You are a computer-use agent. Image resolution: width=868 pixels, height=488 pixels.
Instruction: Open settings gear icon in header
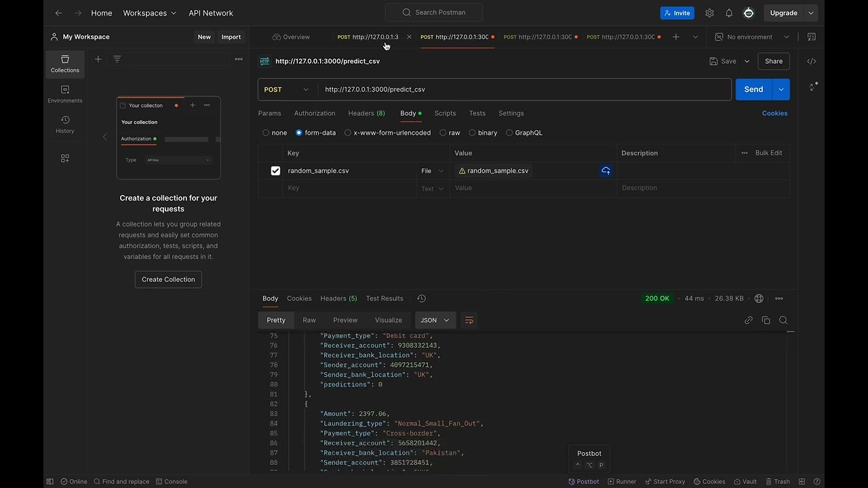point(709,13)
